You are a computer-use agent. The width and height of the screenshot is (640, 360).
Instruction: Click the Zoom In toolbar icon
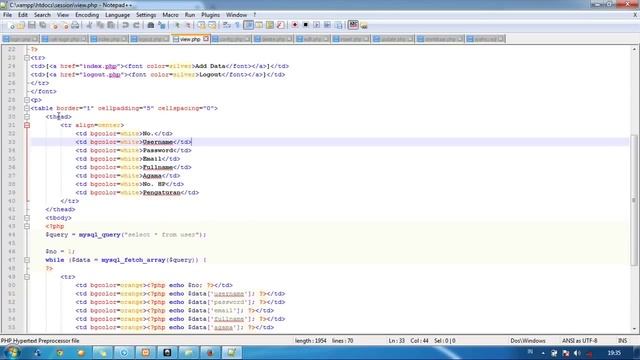point(177,25)
